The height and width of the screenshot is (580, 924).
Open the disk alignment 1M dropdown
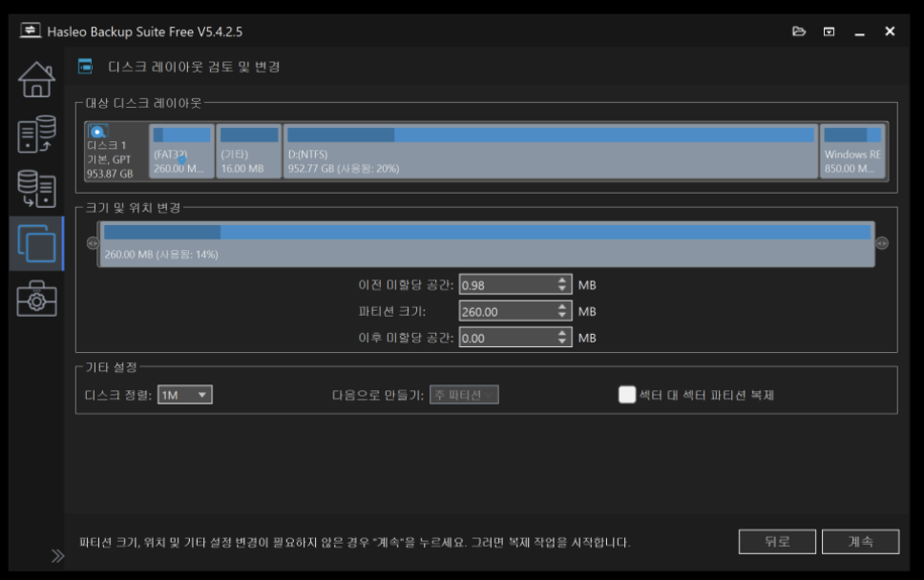pyautogui.click(x=185, y=395)
